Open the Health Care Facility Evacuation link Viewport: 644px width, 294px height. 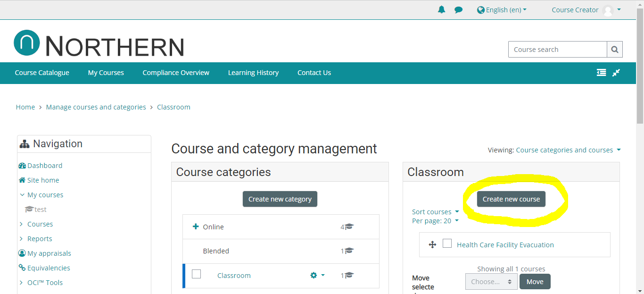(x=505, y=245)
